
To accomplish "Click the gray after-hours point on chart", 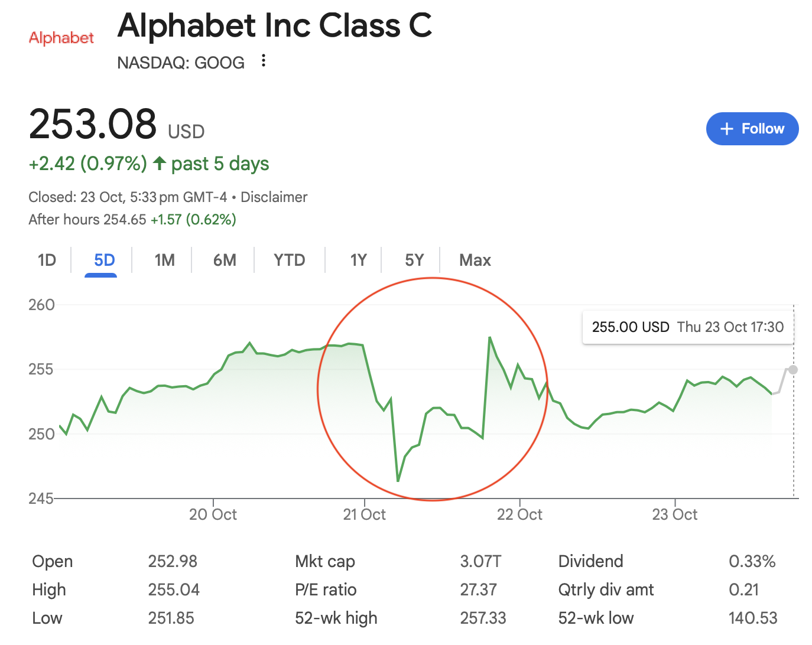I will 793,370.
